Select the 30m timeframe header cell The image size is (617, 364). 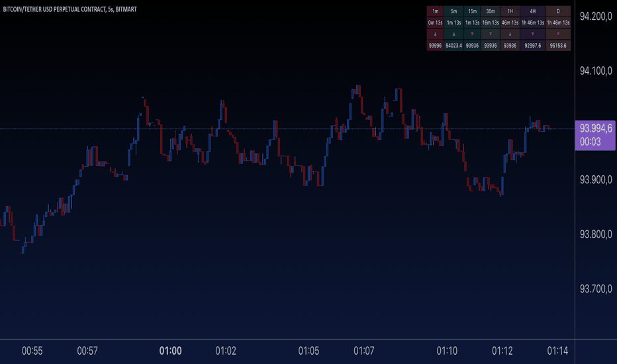coord(491,11)
